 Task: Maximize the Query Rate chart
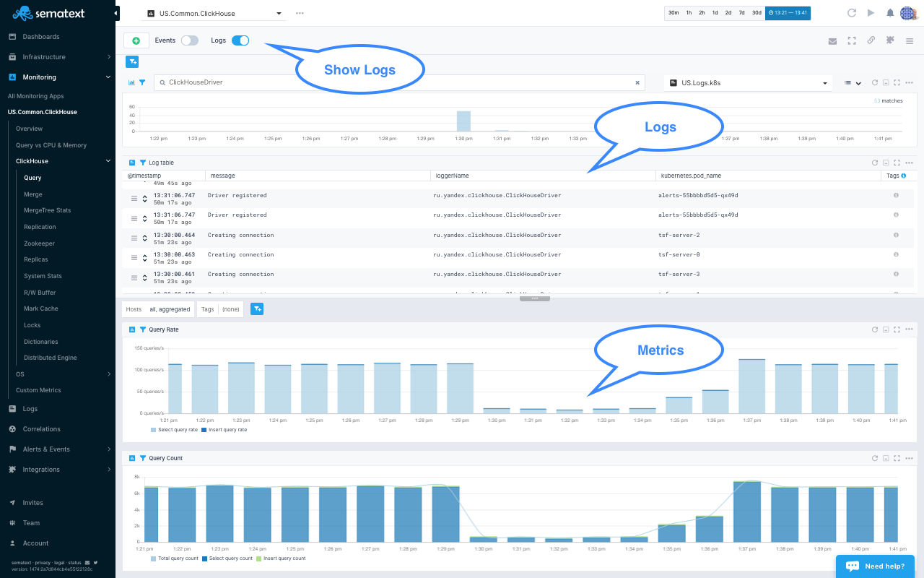pos(897,329)
